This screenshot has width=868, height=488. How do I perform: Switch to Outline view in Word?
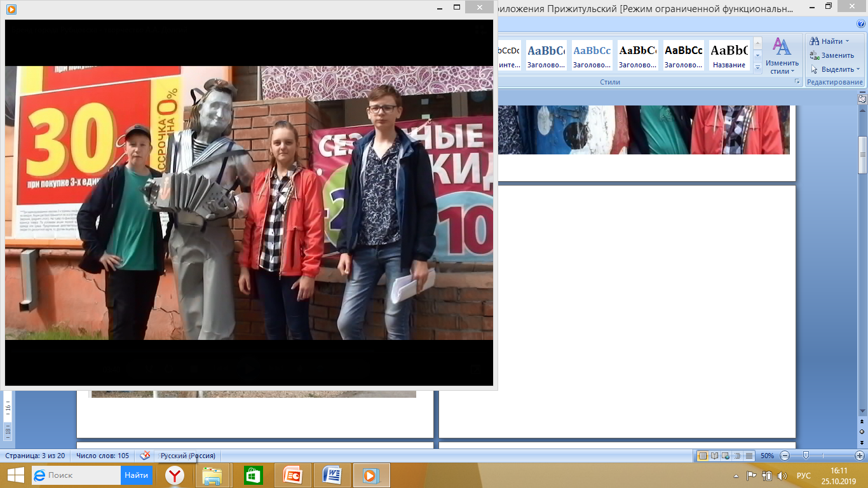[738, 456]
